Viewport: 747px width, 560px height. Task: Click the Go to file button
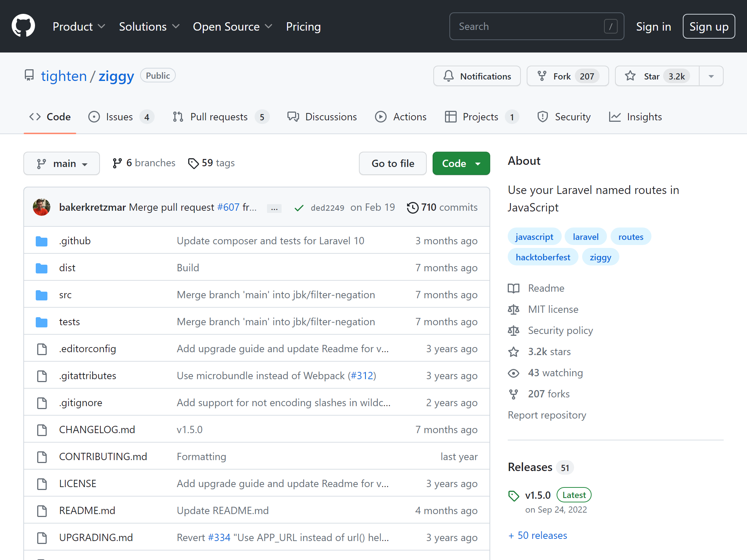(x=393, y=163)
